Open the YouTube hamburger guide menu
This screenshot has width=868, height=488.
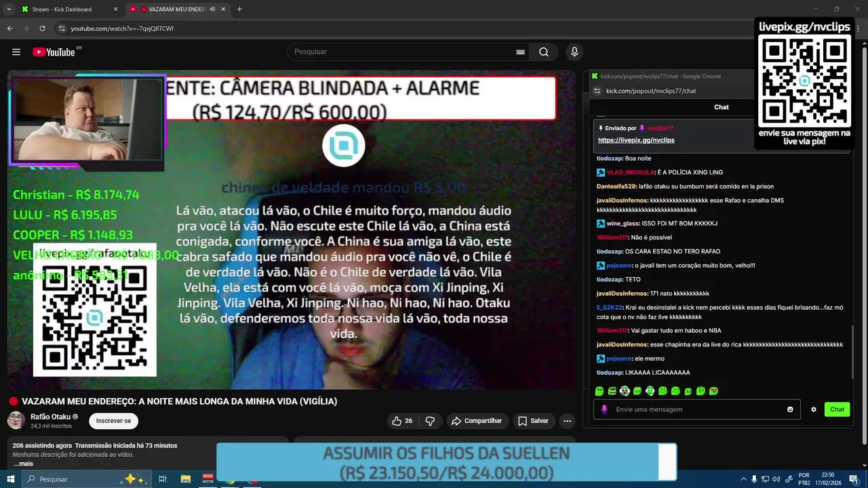(x=16, y=52)
